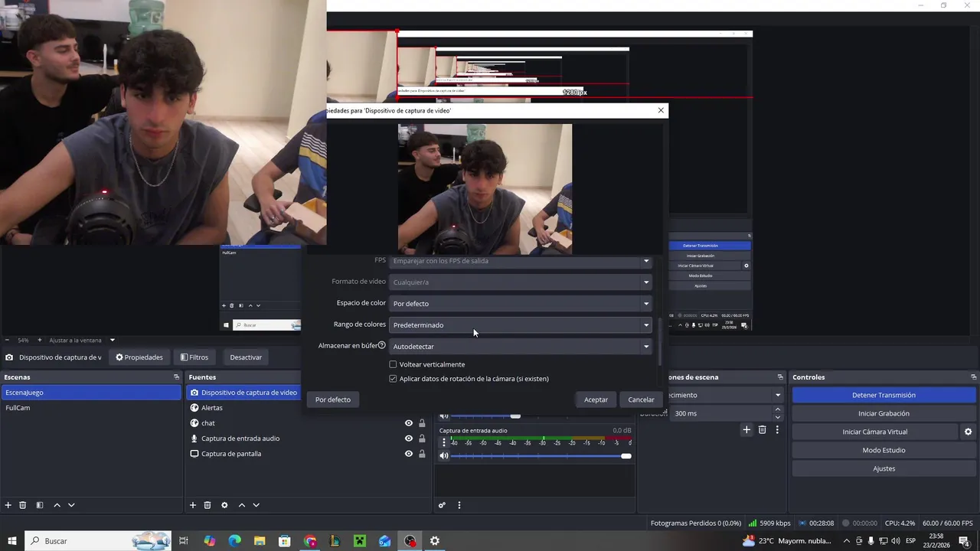The height and width of the screenshot is (551, 980).
Task: Lock Captura de pantalla source
Action: [x=422, y=454]
